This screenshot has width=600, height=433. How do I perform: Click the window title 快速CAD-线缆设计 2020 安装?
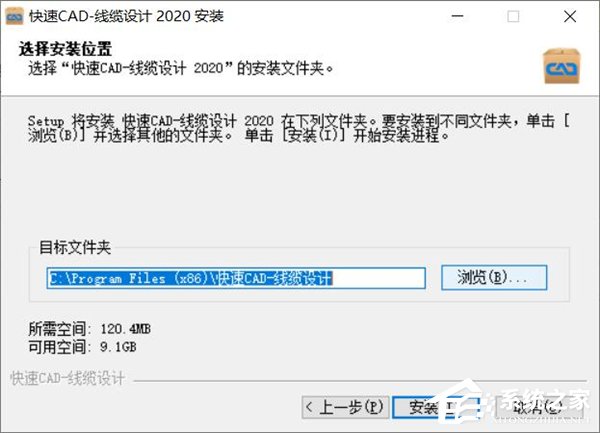pos(126,16)
